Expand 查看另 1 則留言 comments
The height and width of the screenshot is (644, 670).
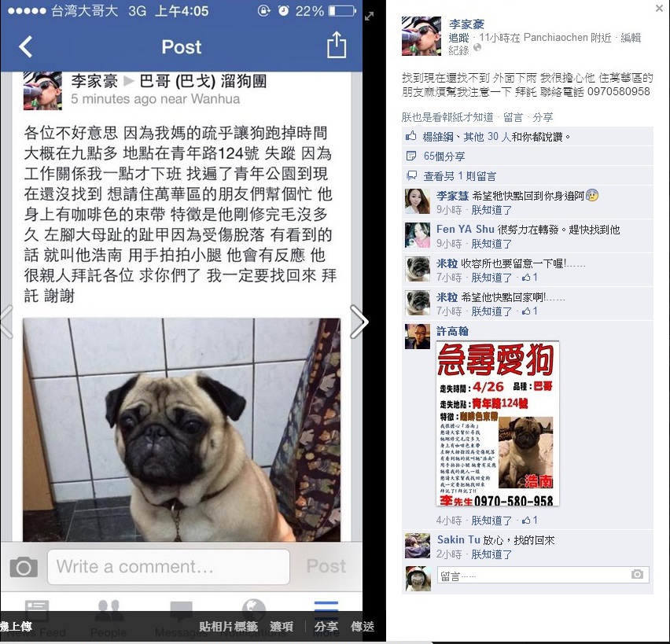pos(459,176)
